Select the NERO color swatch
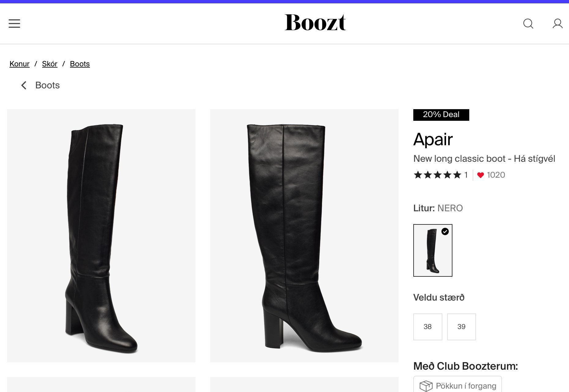This screenshot has width=569, height=392. tap(433, 250)
